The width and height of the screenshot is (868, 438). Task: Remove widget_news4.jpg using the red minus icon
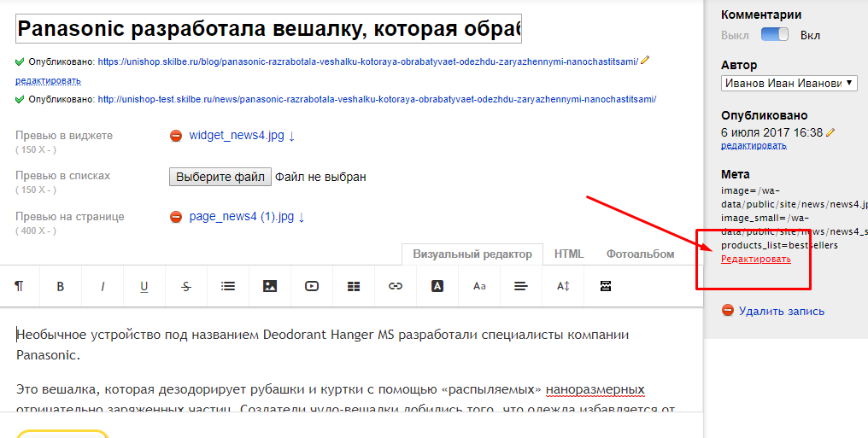pos(176,136)
